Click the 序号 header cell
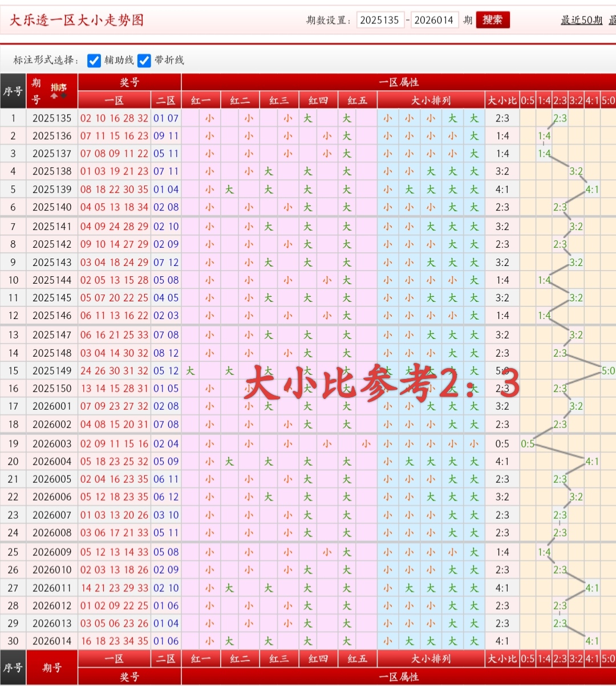Viewport: 616px width, 686px height. [x=13, y=91]
